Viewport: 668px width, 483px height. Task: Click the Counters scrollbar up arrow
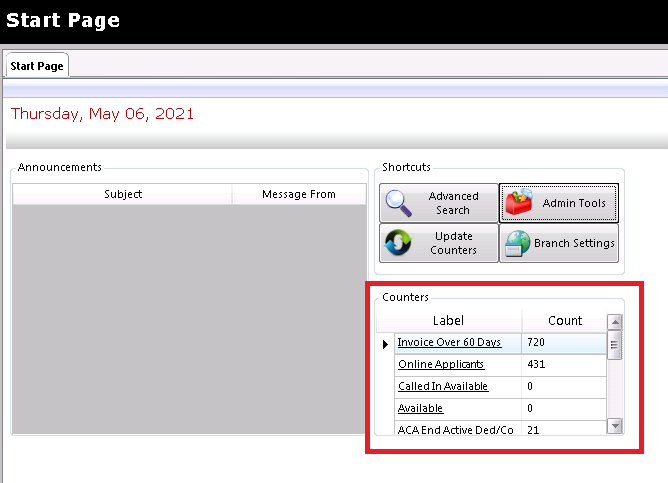[615, 322]
